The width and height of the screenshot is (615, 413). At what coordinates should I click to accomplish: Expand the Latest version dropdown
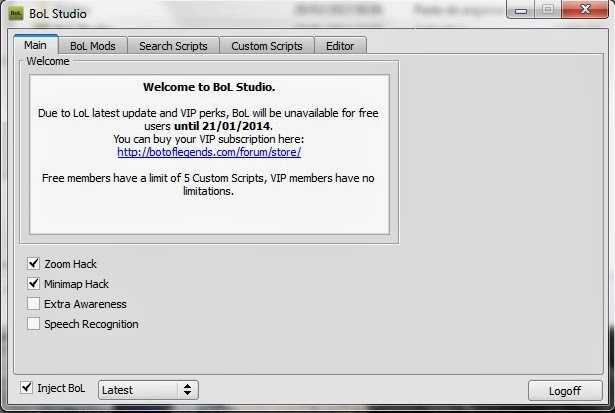click(x=148, y=390)
